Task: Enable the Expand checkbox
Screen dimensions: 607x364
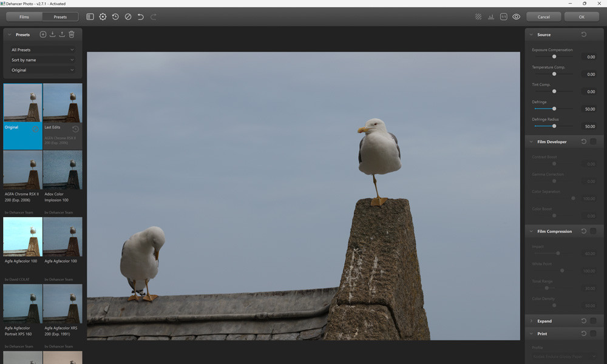Action: point(593,321)
